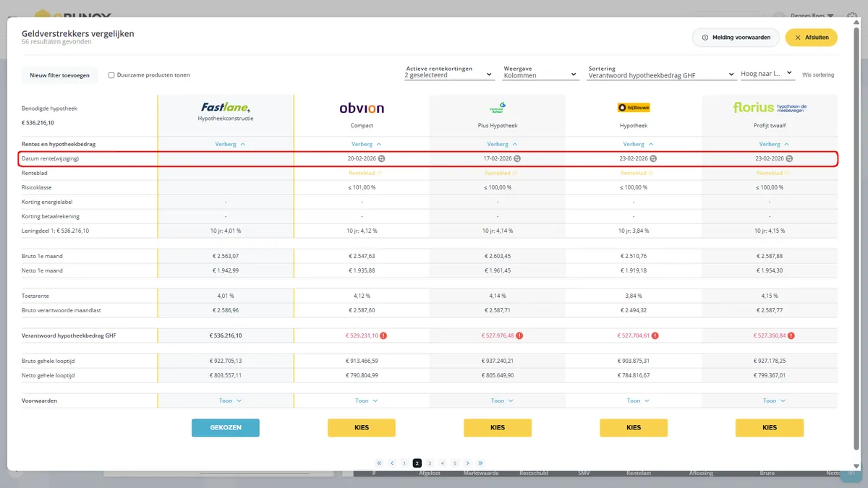Click the red warning icon next to € 527.350,84
Image resolution: width=868 pixels, height=488 pixels.
point(791,335)
